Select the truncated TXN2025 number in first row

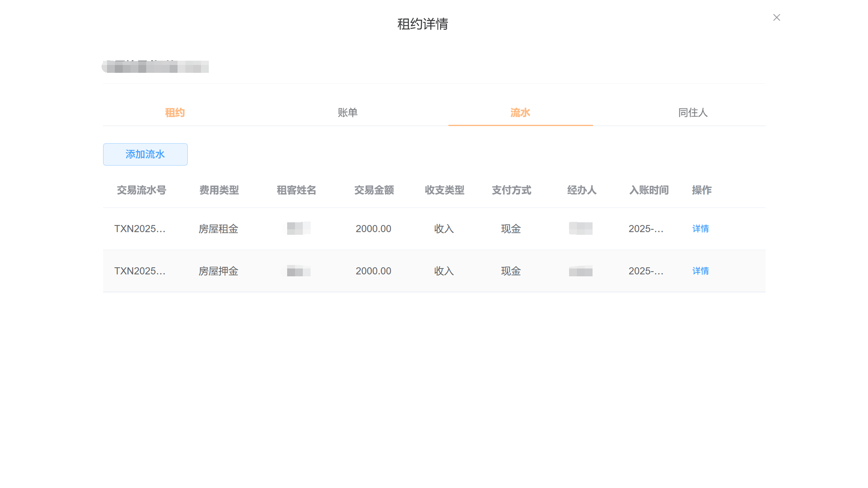coord(140,229)
